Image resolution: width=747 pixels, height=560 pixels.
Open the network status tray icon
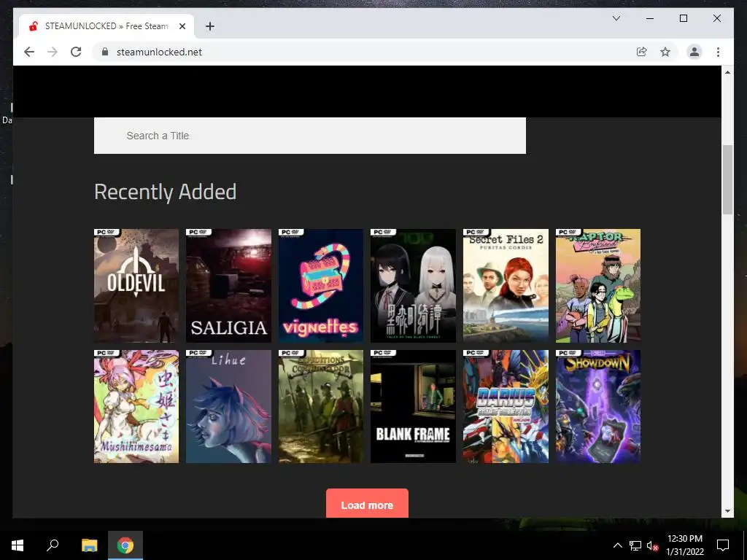[635, 545]
